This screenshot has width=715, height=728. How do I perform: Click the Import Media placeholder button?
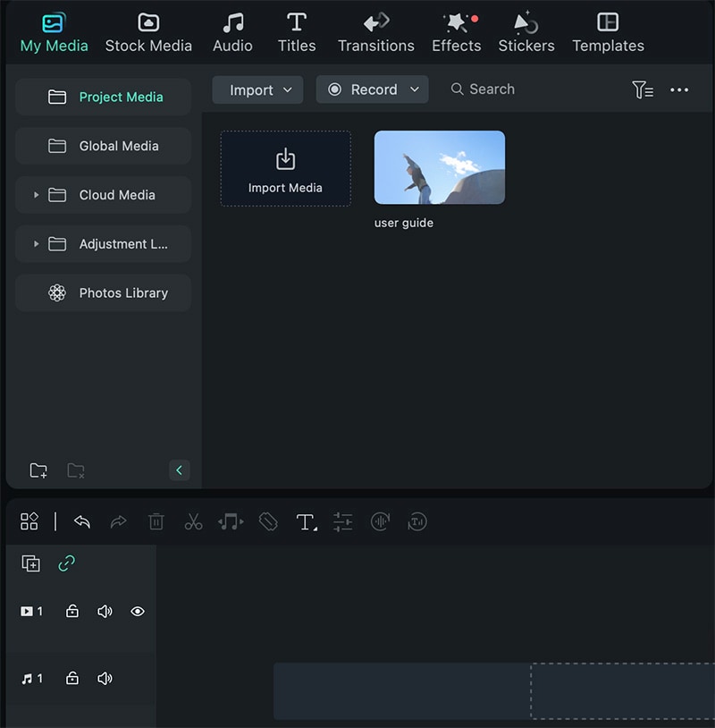pyautogui.click(x=285, y=168)
